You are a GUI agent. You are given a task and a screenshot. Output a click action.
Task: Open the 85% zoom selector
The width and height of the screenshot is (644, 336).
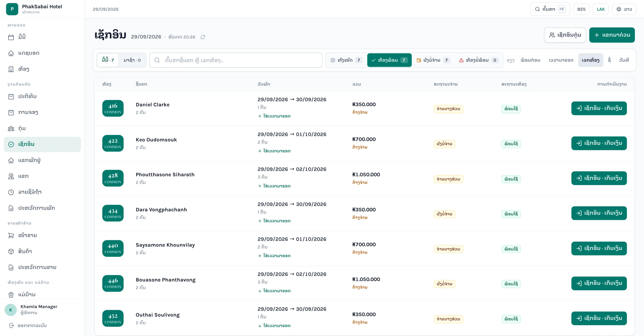tap(581, 9)
